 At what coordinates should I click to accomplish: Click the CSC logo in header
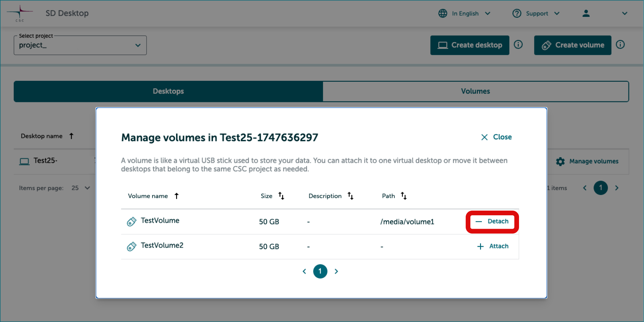pyautogui.click(x=20, y=13)
